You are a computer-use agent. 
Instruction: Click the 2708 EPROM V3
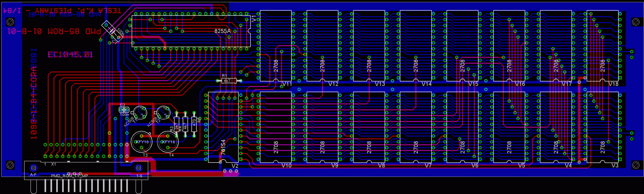pyautogui.click(x=602, y=127)
